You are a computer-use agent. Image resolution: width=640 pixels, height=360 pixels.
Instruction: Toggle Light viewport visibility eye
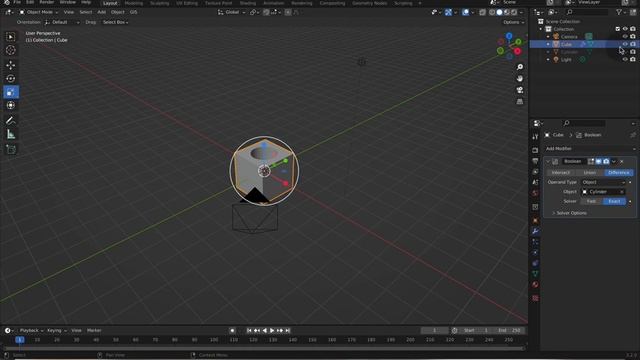pyautogui.click(x=625, y=60)
